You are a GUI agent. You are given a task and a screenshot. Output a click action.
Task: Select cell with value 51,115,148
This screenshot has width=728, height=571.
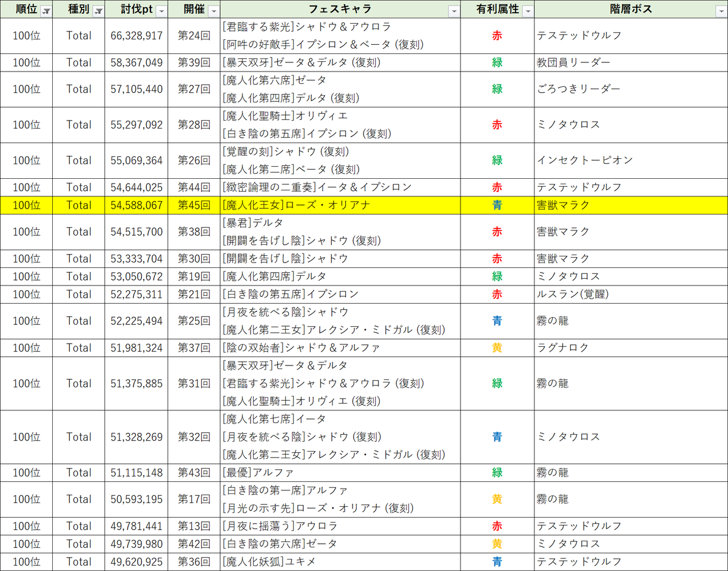pyautogui.click(x=136, y=472)
